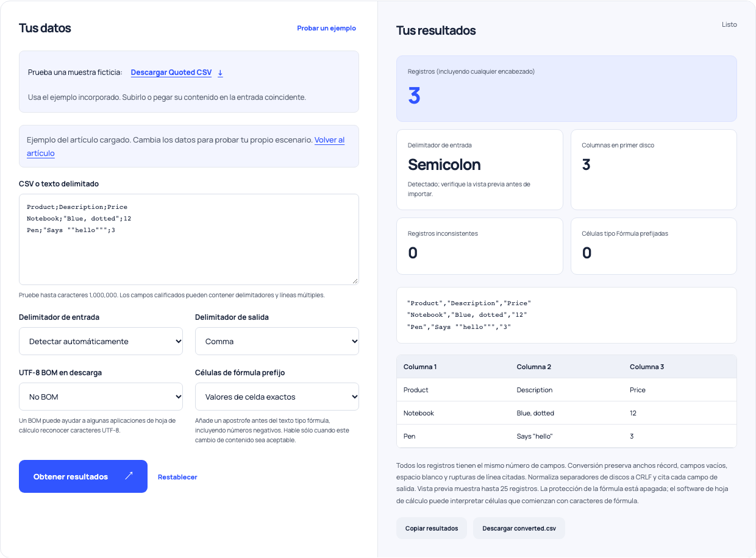The width and height of the screenshot is (756, 558).
Task: Click the converted CSV output preview box
Action: point(566,315)
